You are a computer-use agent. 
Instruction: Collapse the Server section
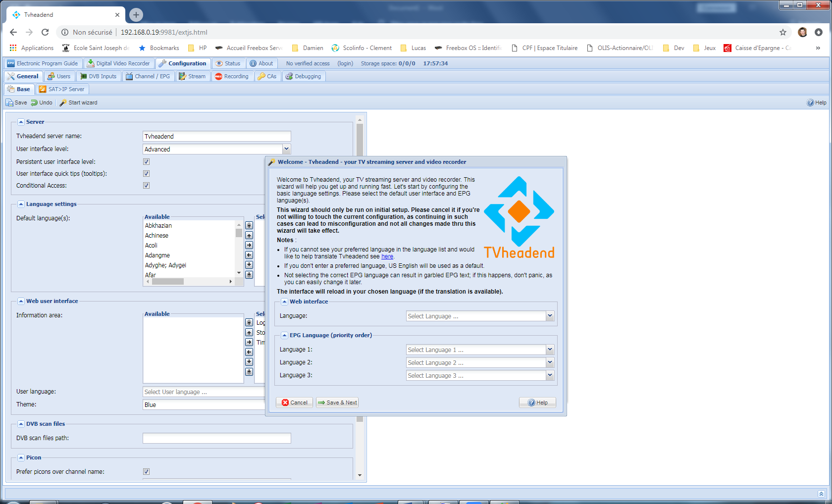pyautogui.click(x=21, y=122)
